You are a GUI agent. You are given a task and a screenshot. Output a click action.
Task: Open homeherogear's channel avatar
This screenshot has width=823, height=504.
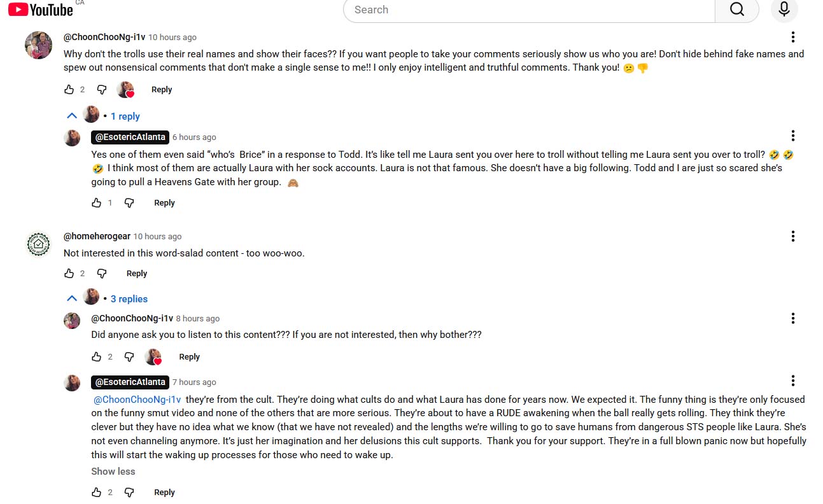(38, 244)
